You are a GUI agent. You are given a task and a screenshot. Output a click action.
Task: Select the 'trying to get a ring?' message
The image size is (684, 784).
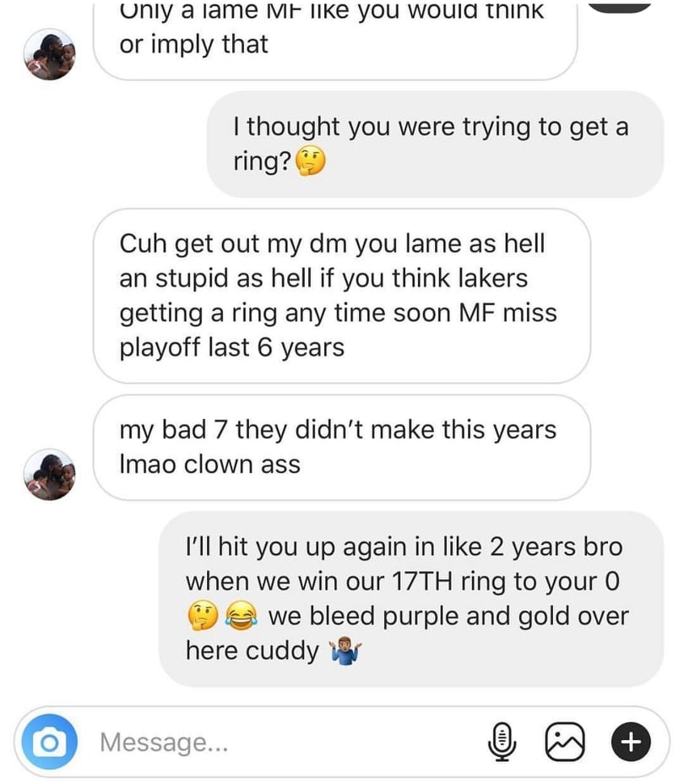point(435,144)
